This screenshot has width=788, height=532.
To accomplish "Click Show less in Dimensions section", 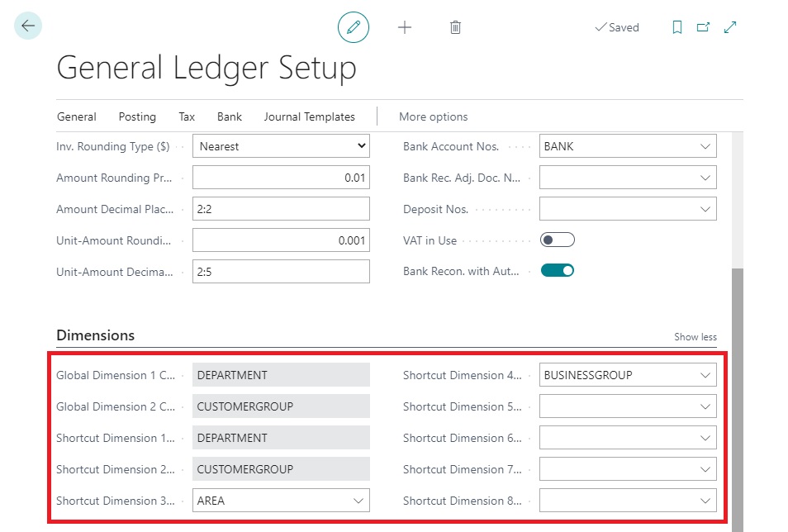I will click(x=695, y=337).
